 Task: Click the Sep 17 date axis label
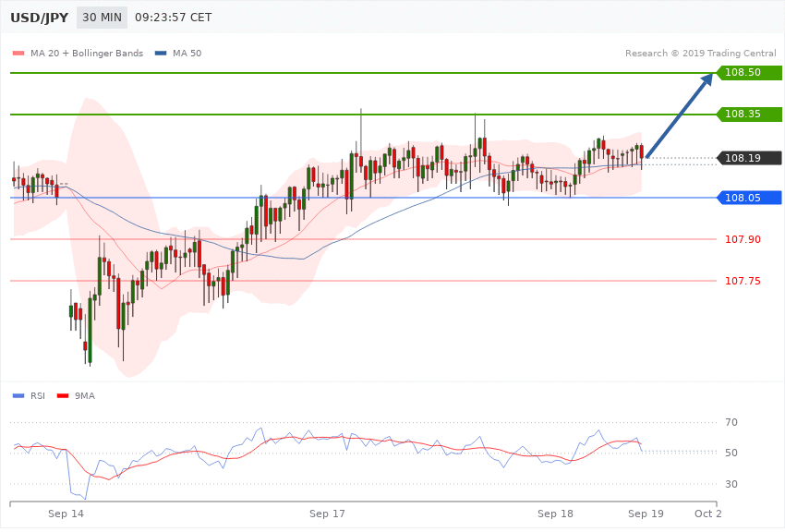pyautogui.click(x=327, y=514)
